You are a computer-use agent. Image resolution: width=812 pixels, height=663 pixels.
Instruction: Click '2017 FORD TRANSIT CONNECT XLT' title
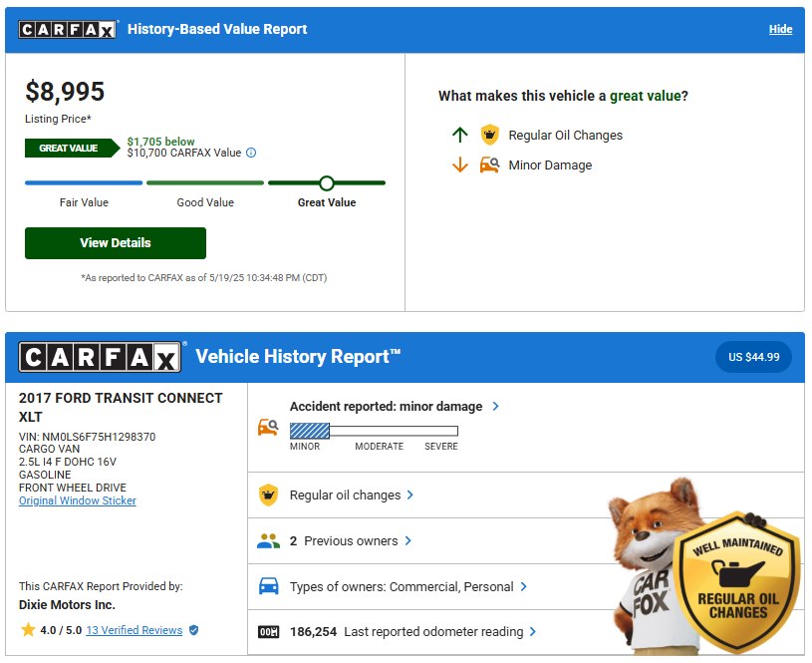[x=121, y=408]
